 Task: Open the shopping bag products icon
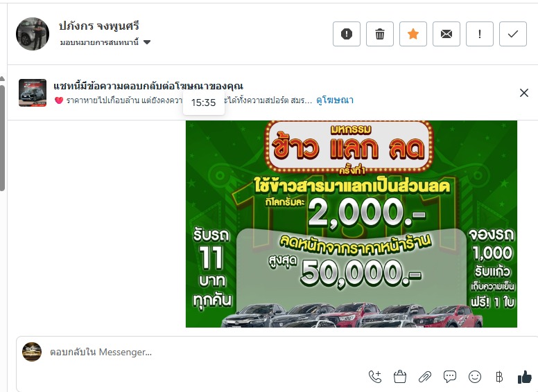pyautogui.click(x=400, y=377)
